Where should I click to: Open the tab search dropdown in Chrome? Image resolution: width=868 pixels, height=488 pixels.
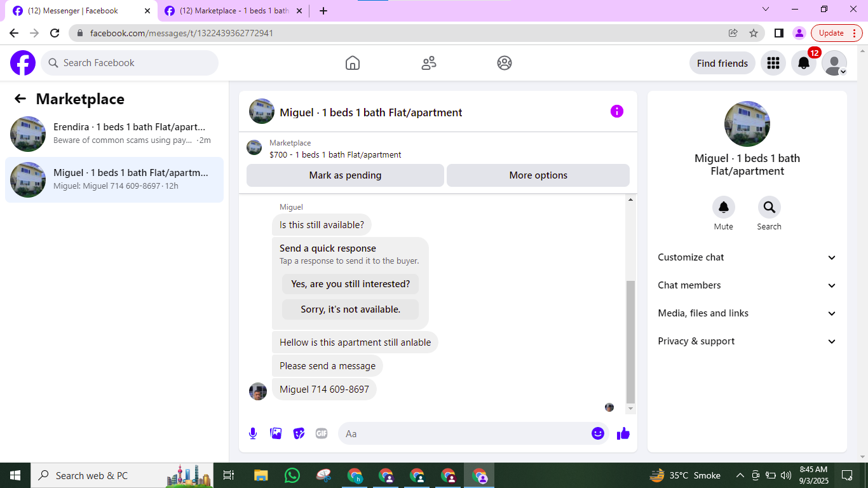[765, 10]
